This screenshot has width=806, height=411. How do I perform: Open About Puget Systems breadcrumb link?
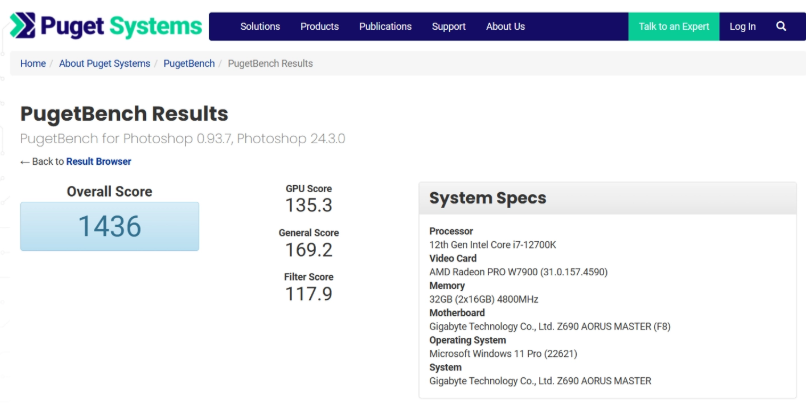click(104, 64)
